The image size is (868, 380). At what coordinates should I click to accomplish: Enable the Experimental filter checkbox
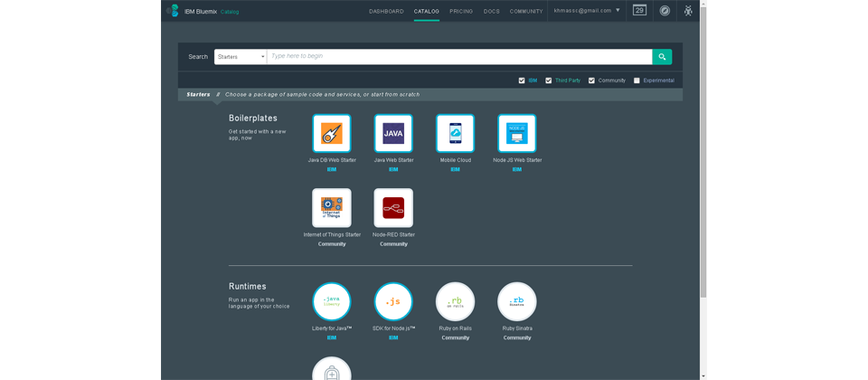click(637, 81)
